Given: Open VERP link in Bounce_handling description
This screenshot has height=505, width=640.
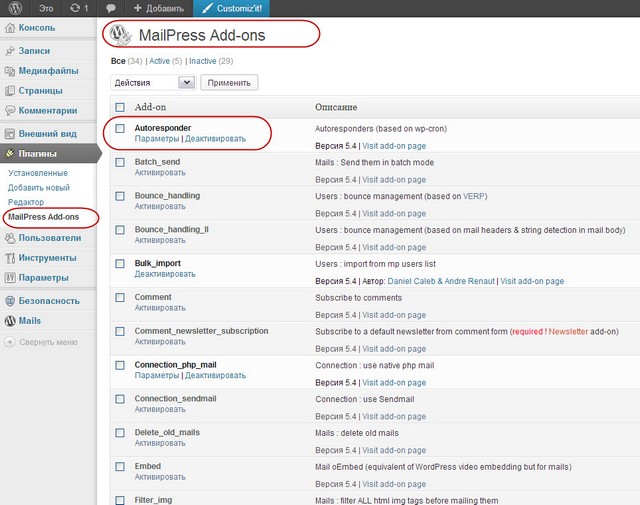Looking at the screenshot, I should point(474,196).
